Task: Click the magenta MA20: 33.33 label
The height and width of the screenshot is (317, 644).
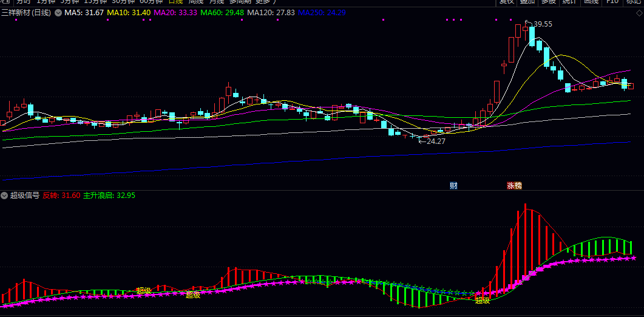Action: click(x=175, y=12)
